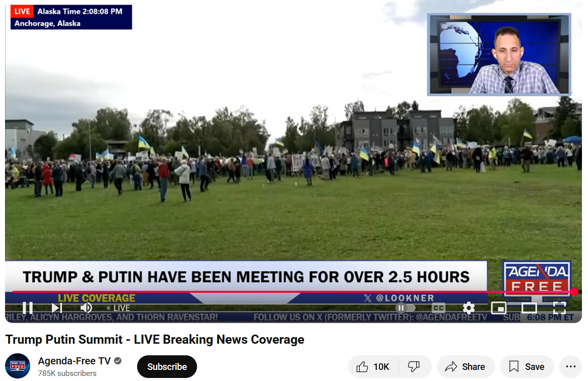The height and width of the screenshot is (381, 588).
Task: Like the video with 10K likes
Action: click(x=373, y=366)
